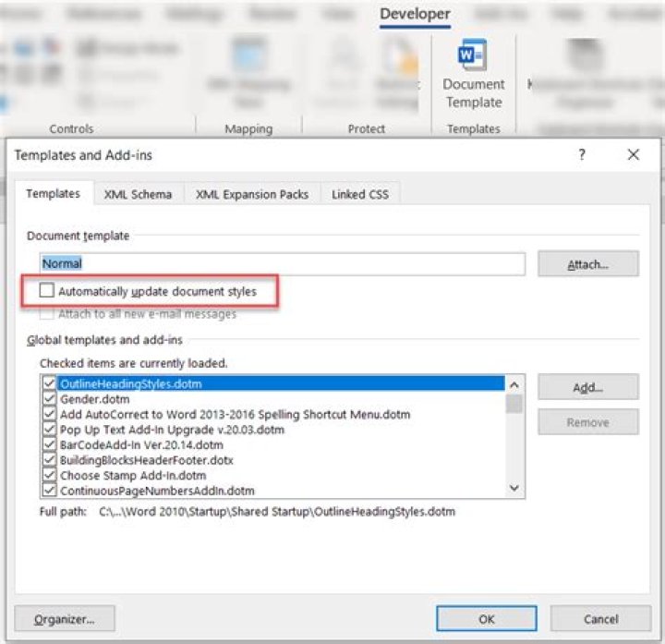This screenshot has width=665, height=644.
Task: Uncheck the BuildingBlocksHeaderFooter.dotx checkbox
Action: (50, 459)
